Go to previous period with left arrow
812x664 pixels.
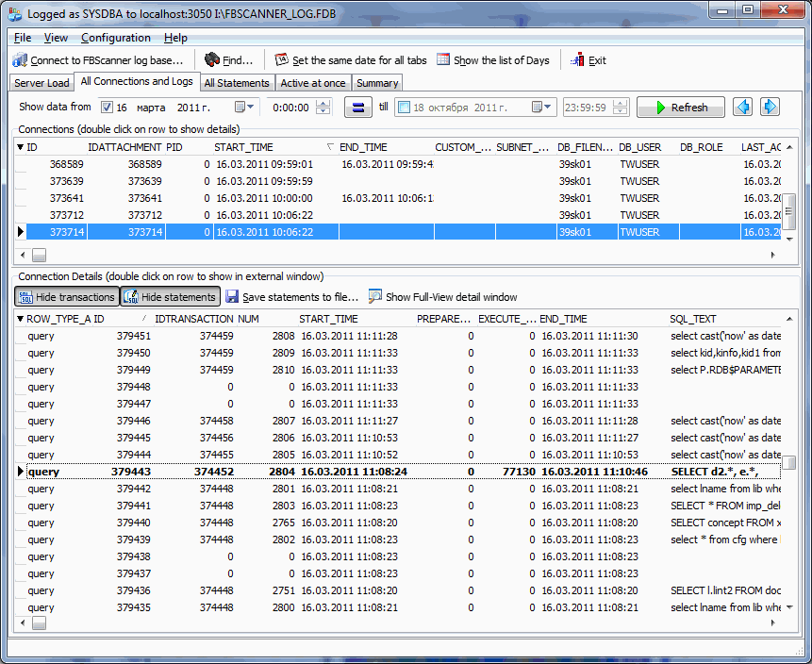(x=743, y=108)
